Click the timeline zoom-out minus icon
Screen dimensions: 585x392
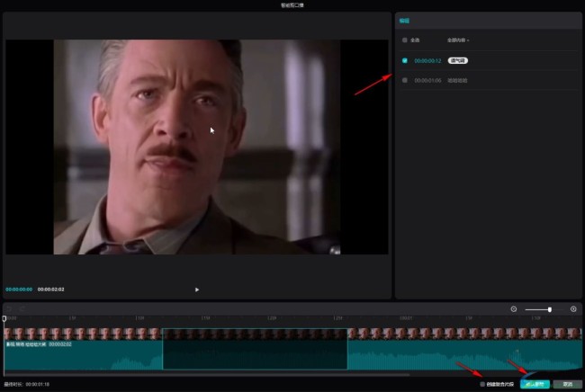(513, 309)
